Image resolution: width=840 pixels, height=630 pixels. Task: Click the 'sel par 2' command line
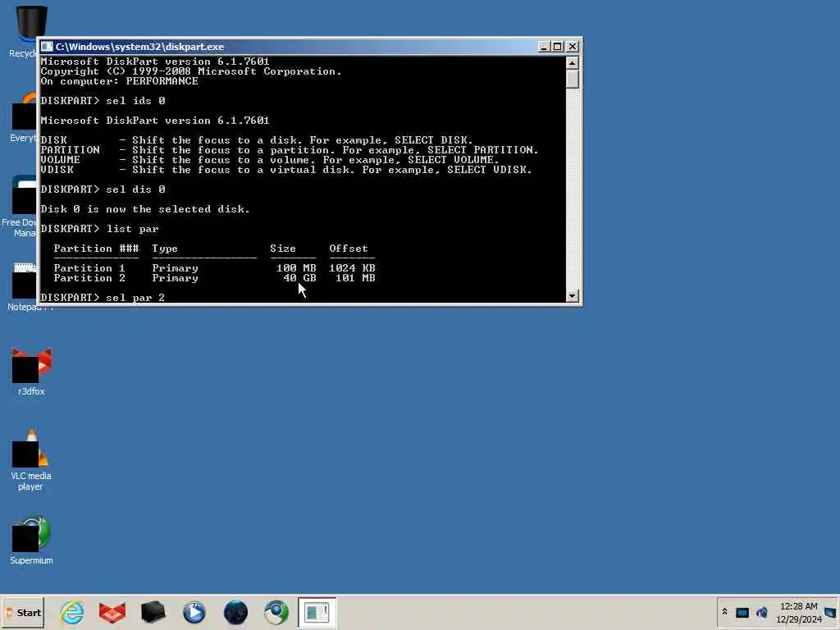coord(103,297)
